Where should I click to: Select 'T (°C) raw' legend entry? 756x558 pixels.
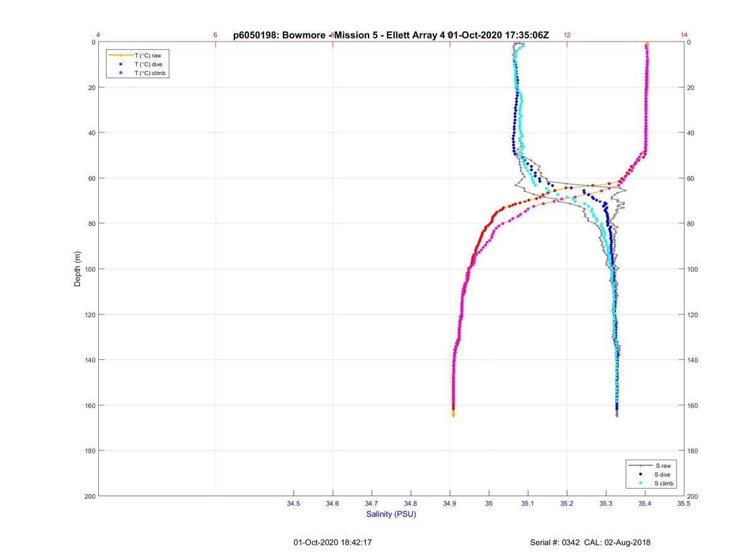[148, 55]
